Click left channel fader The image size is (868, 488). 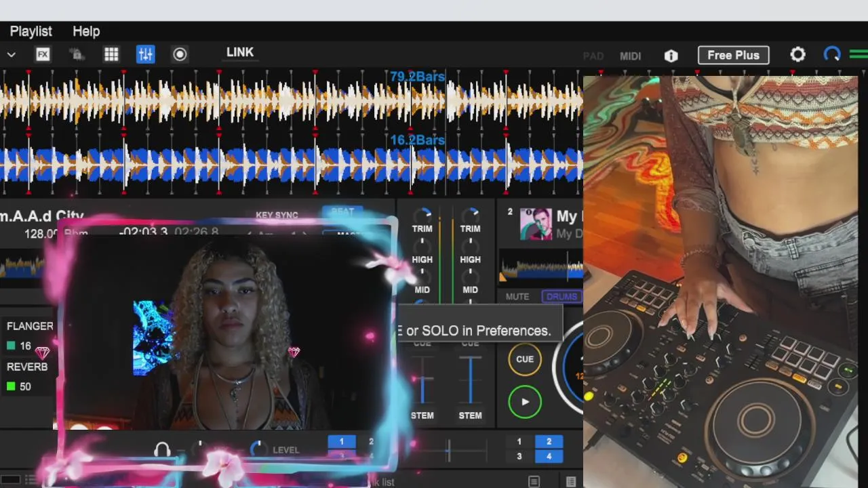[x=422, y=381]
